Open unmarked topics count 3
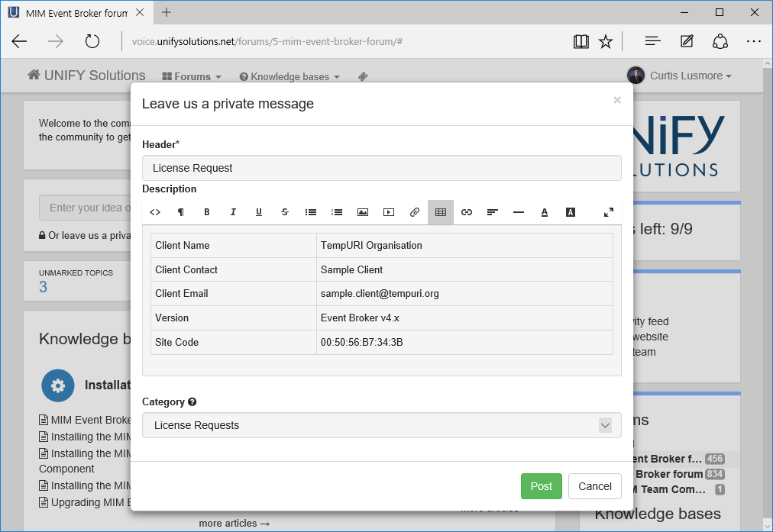 point(44,287)
